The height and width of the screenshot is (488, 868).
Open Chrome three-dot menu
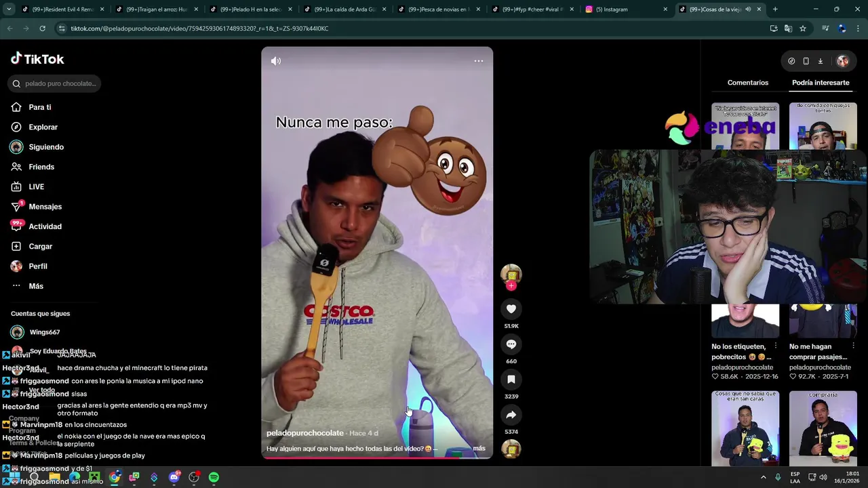pyautogui.click(x=858, y=28)
